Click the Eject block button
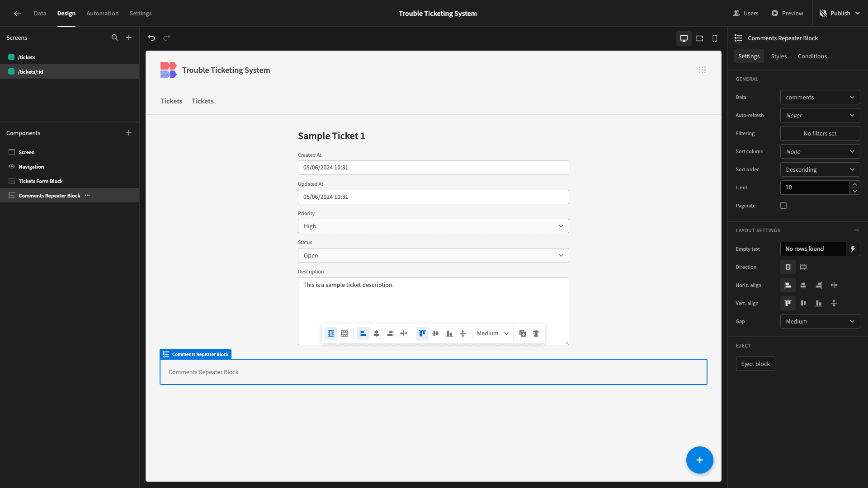This screenshot has height=488, width=868. coord(755,364)
